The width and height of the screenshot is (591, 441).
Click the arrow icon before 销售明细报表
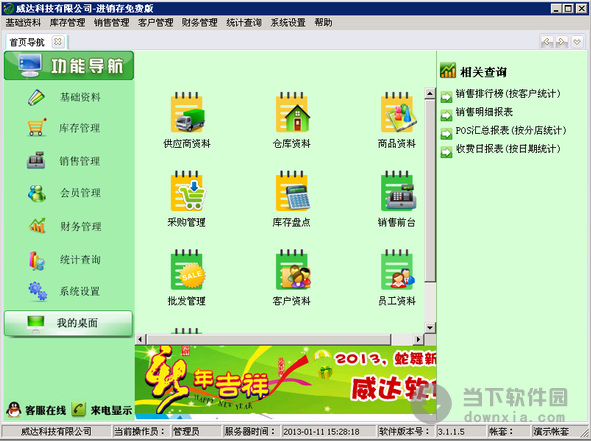coord(446,115)
